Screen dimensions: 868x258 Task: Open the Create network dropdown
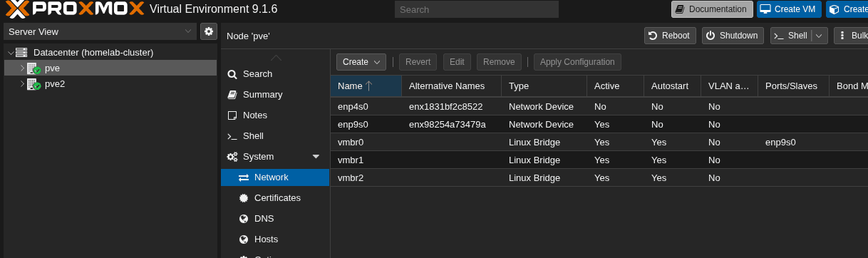tap(361, 62)
